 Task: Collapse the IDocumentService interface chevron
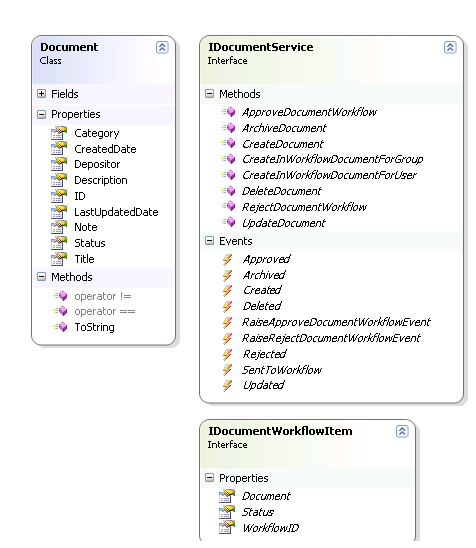click(450, 47)
